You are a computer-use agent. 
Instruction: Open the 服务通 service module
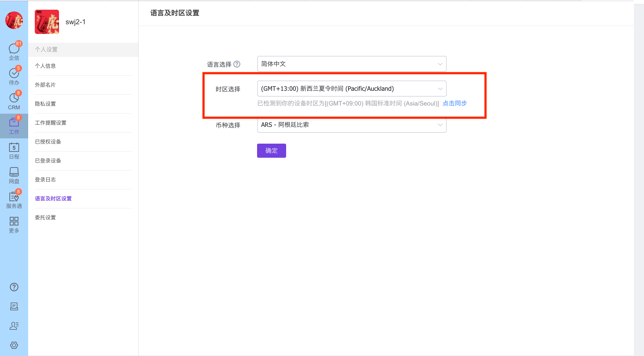tap(14, 199)
